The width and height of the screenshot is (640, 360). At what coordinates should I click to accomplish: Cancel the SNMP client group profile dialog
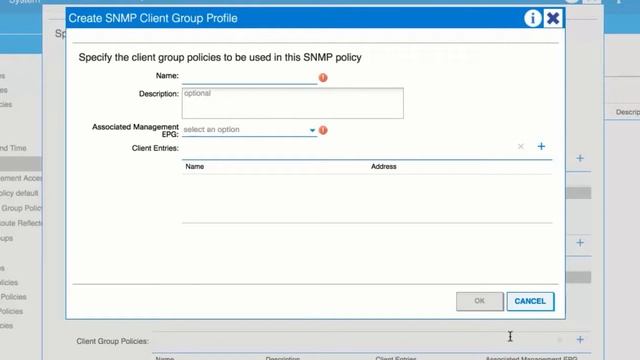point(530,301)
